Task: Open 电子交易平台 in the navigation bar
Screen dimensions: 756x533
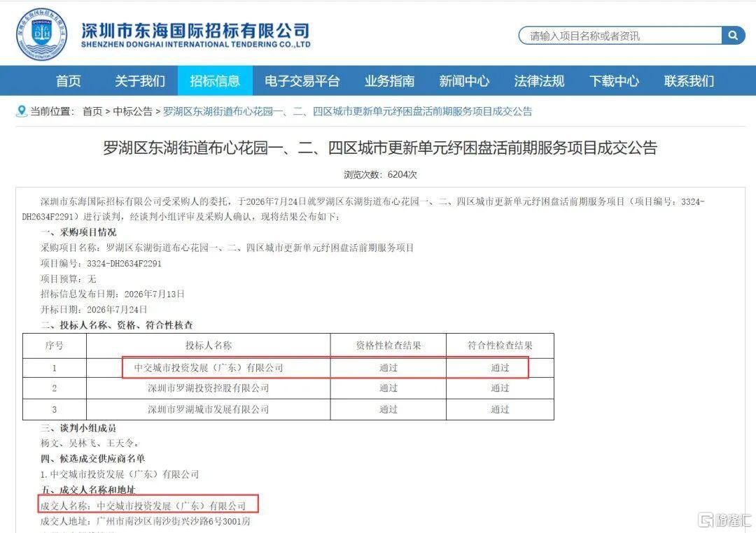Action: coord(302,80)
